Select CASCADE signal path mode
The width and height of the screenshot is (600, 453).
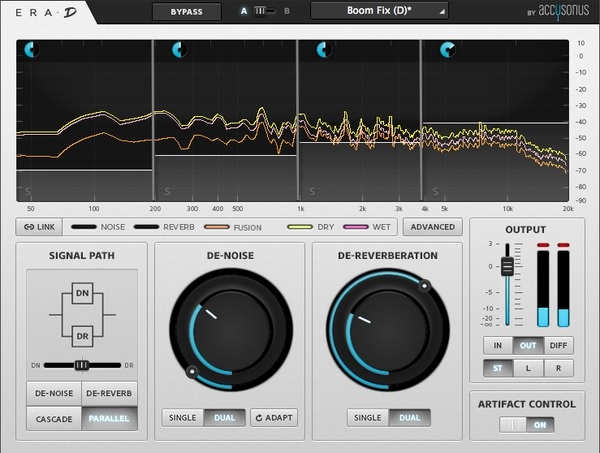[x=54, y=418]
